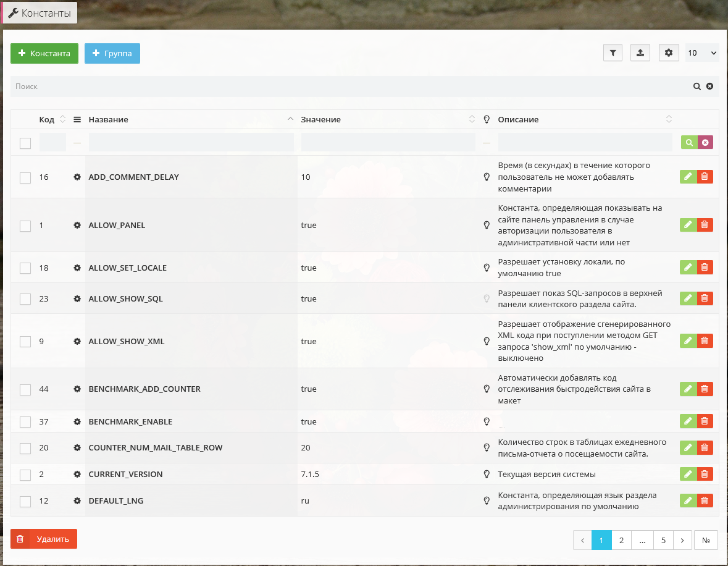The height and width of the screenshot is (566, 728).
Task: Clear the search field with X icon
Action: [x=709, y=87]
